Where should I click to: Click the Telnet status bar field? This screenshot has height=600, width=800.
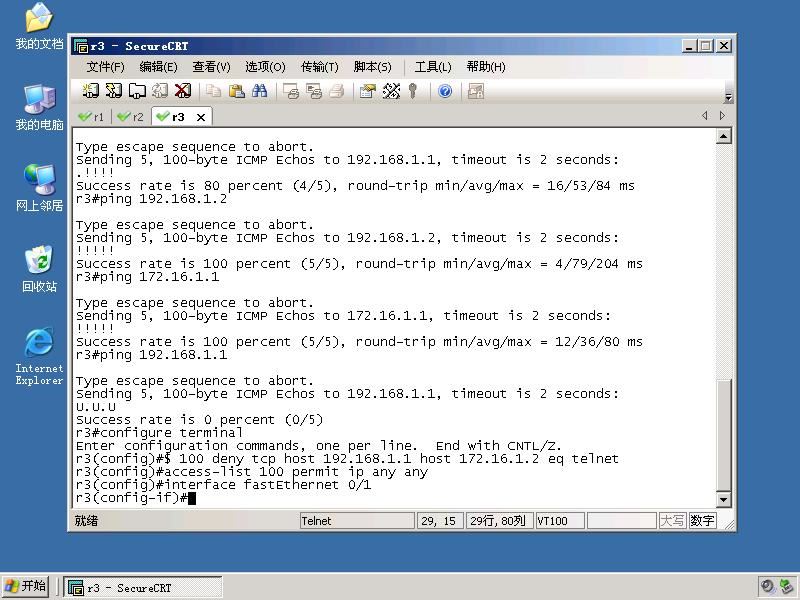coord(357,521)
